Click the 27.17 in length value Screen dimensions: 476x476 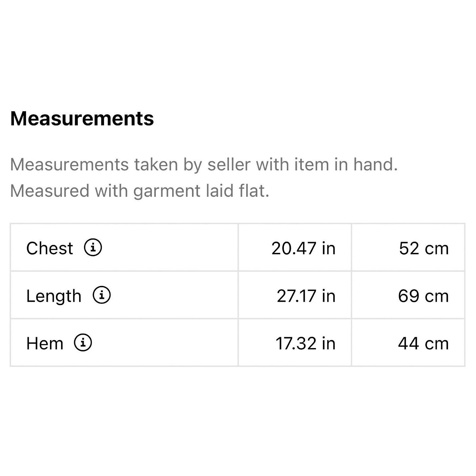(x=306, y=296)
